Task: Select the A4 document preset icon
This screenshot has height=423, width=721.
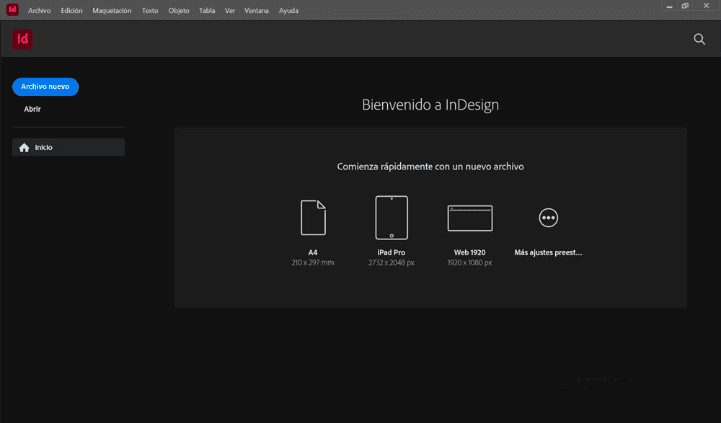Action: click(x=313, y=217)
